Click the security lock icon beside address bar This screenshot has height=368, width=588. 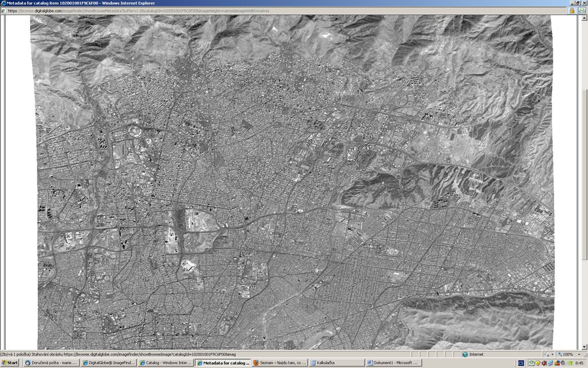pyautogui.click(x=572, y=10)
